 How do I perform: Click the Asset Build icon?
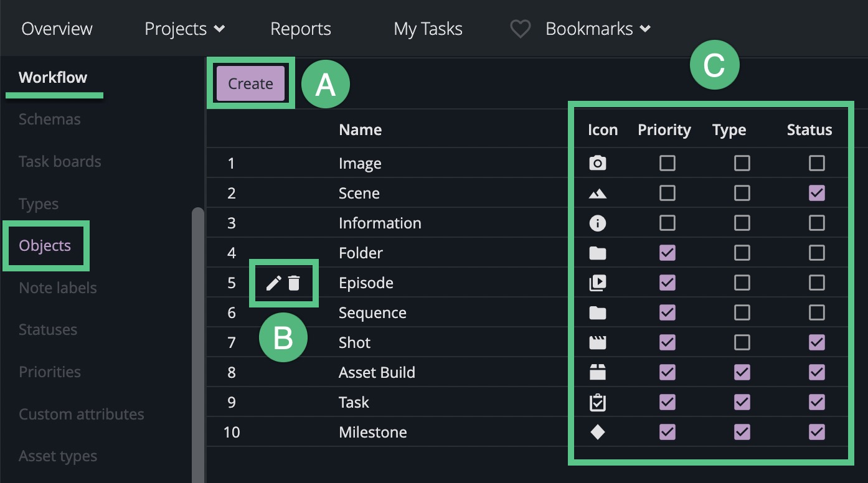tap(597, 372)
